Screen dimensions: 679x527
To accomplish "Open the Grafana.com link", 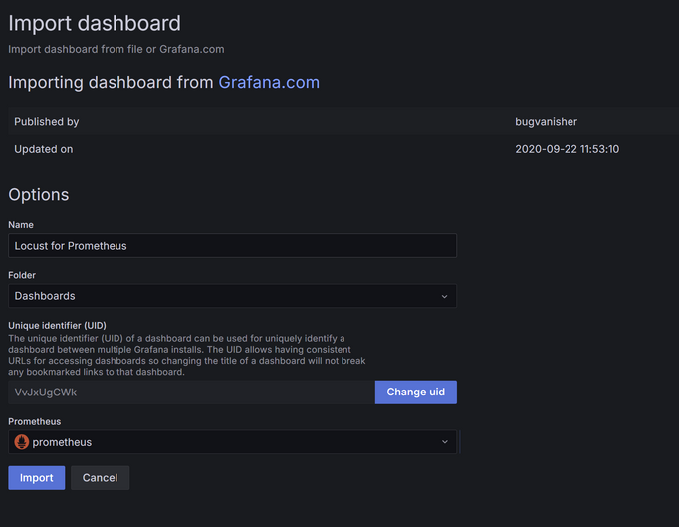I will 269,82.
